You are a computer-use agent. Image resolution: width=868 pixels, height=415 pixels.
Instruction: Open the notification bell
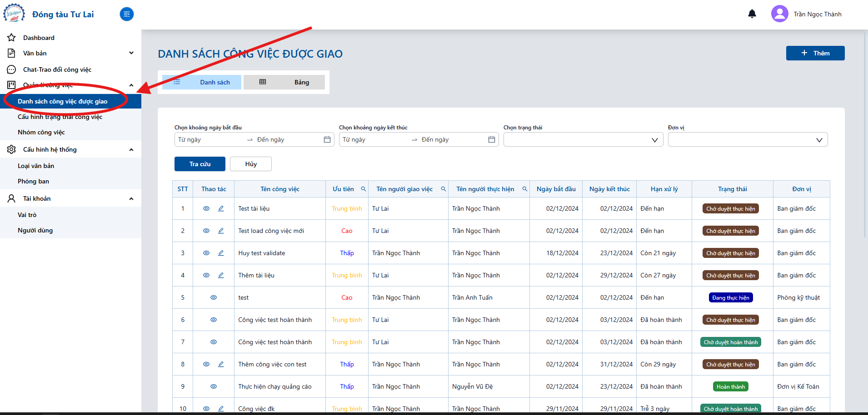click(752, 14)
